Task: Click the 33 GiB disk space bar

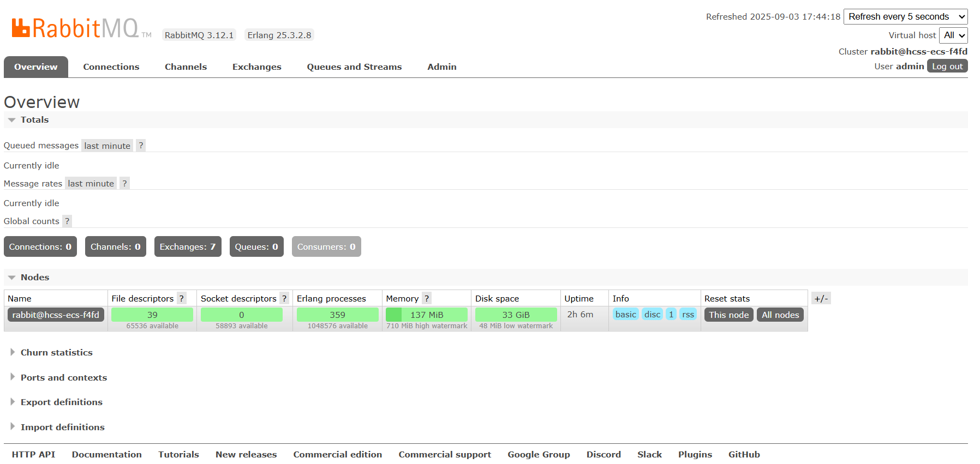Action: 516,315
